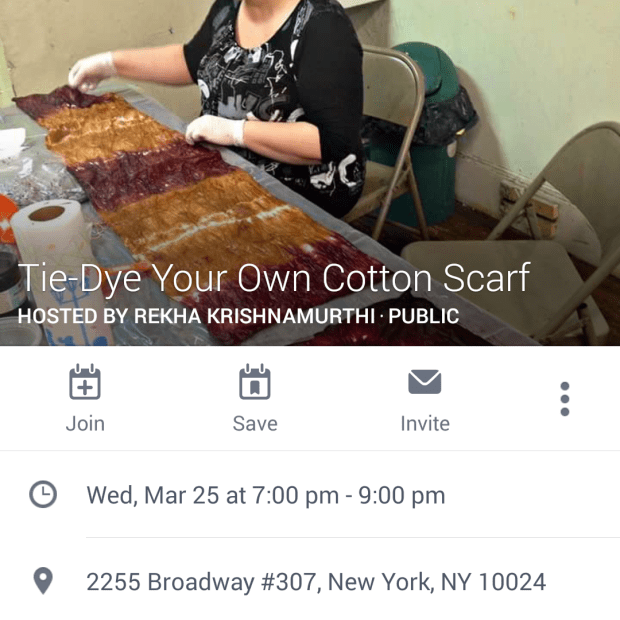Tap the Invite envelope icon
The image size is (620, 620).
click(x=425, y=382)
